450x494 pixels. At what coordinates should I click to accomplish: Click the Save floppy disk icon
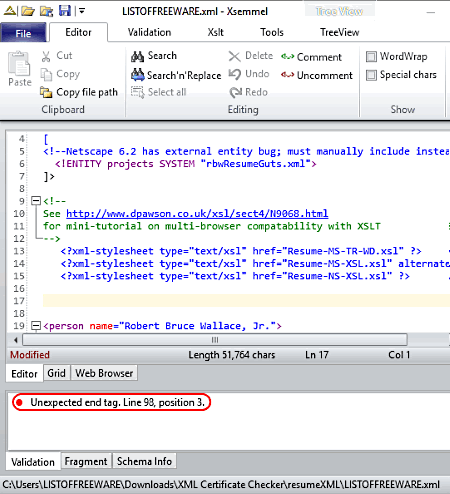coord(65,11)
